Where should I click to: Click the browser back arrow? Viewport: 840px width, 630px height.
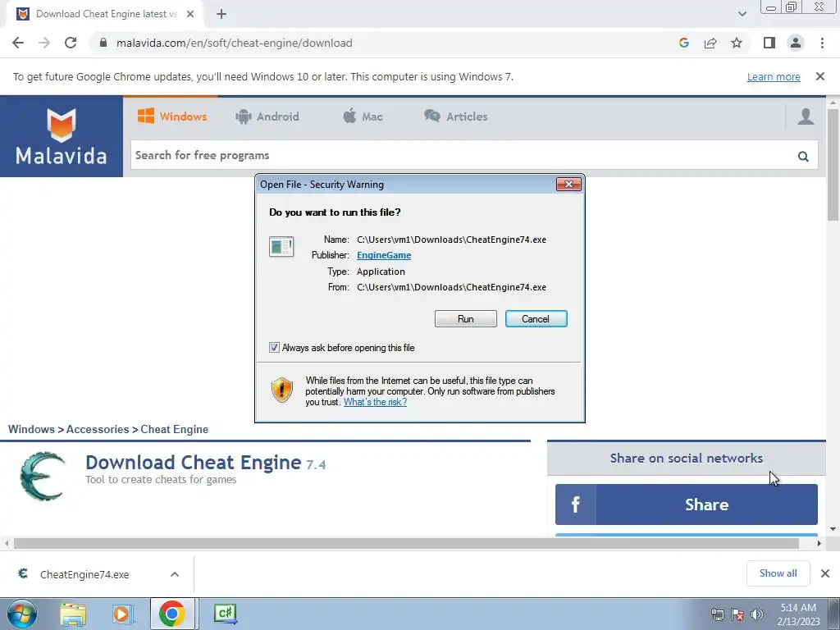[18, 43]
